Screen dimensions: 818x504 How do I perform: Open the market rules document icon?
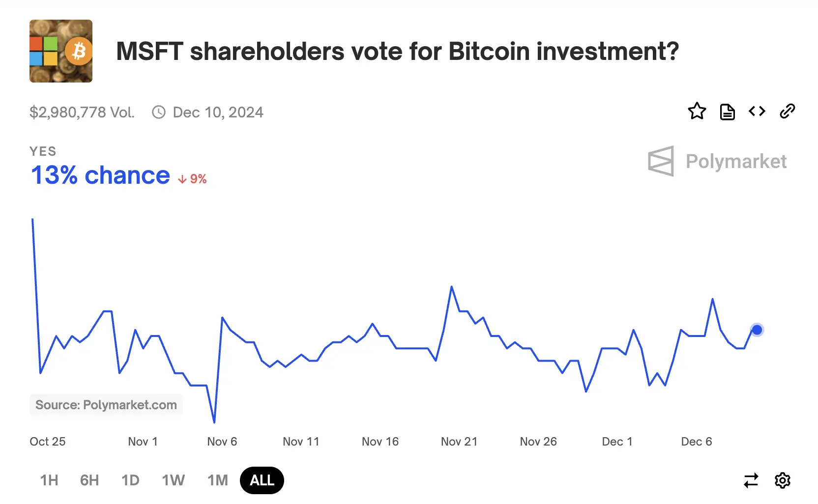[x=727, y=112]
